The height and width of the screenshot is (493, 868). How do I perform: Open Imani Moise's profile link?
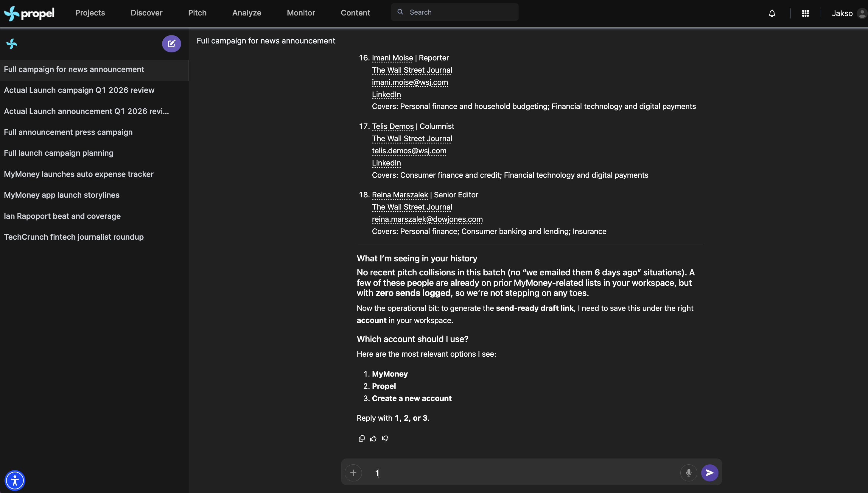coord(392,58)
